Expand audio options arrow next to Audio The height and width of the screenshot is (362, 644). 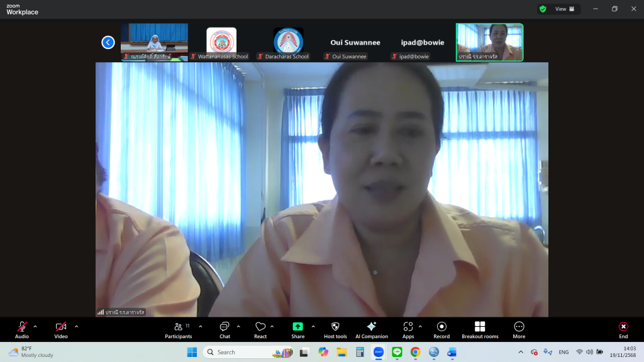pyautogui.click(x=35, y=326)
